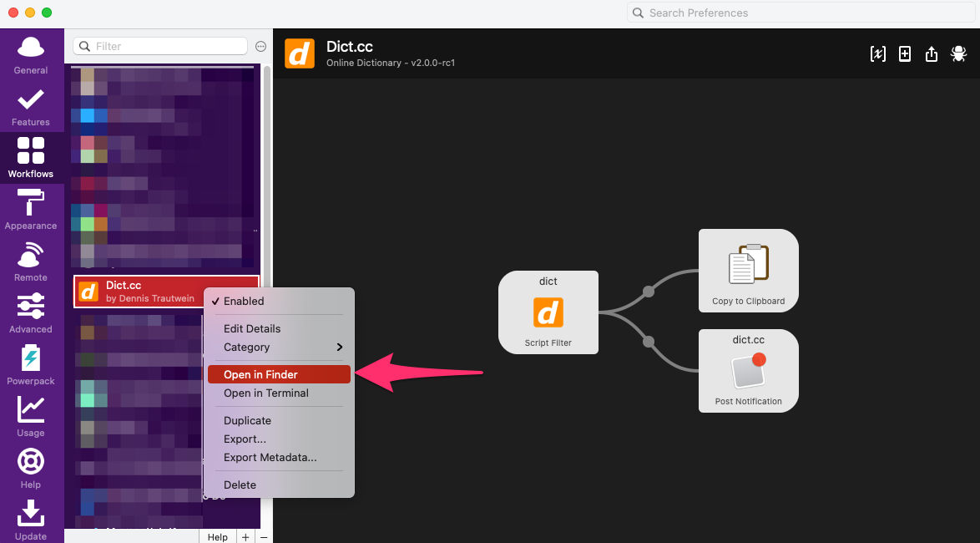Screen dimensions: 980x543
Task: Focus the workflow Filter field
Action: point(160,46)
